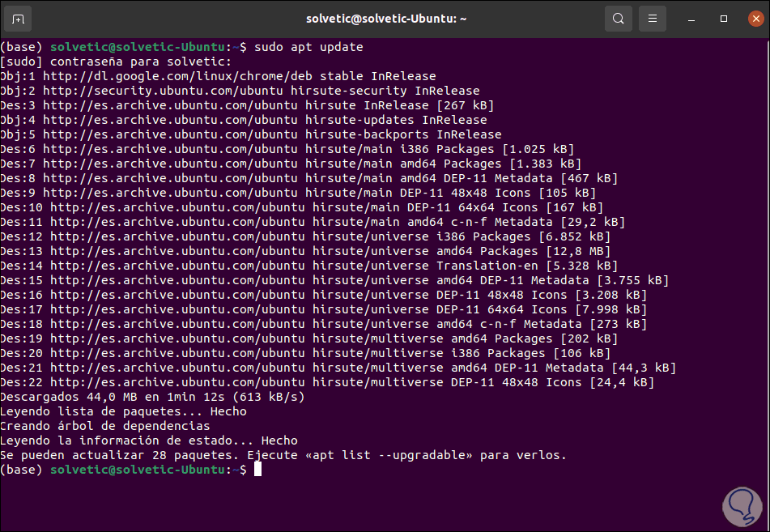Image resolution: width=770 pixels, height=532 pixels.
Task: Open the terminal search tool
Action: point(619,19)
